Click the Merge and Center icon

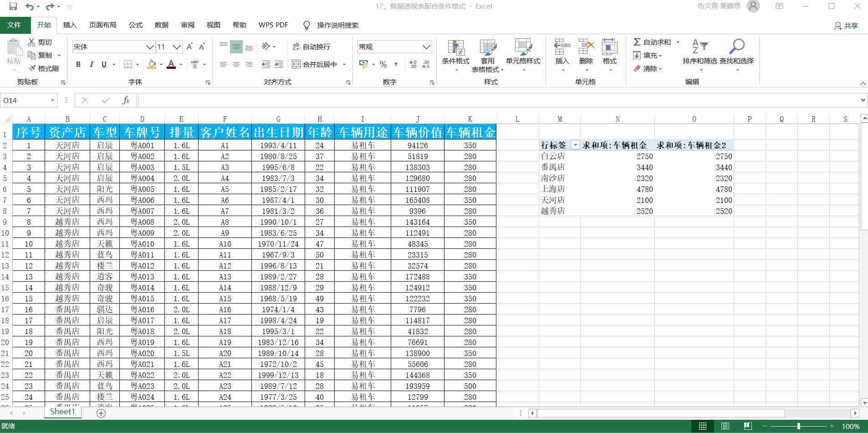click(x=296, y=64)
